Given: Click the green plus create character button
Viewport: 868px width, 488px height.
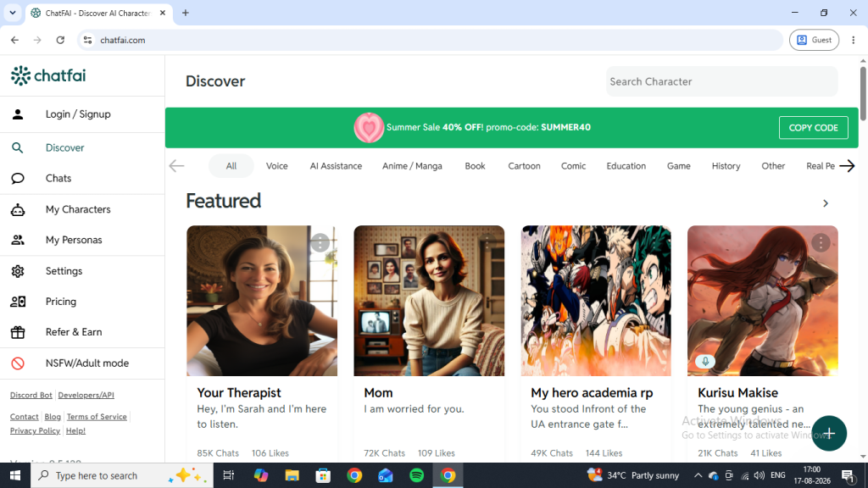Looking at the screenshot, I should click(829, 433).
